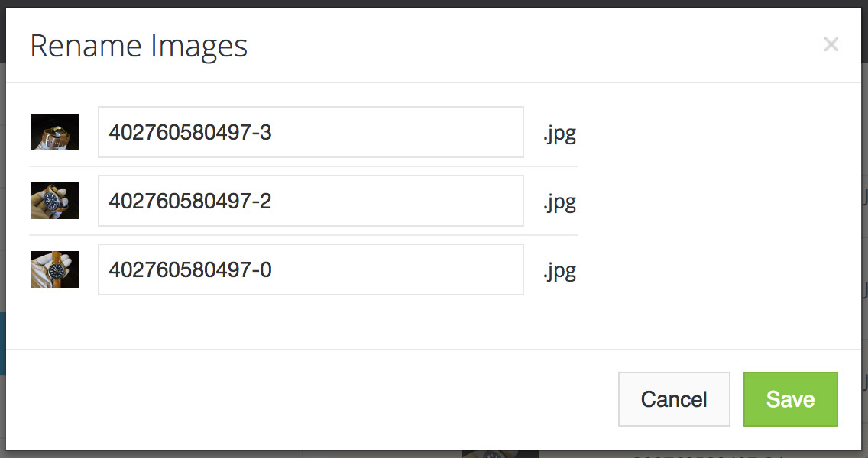Focus the 402760580497-0 filename field
This screenshot has height=458, width=868.
click(x=310, y=269)
